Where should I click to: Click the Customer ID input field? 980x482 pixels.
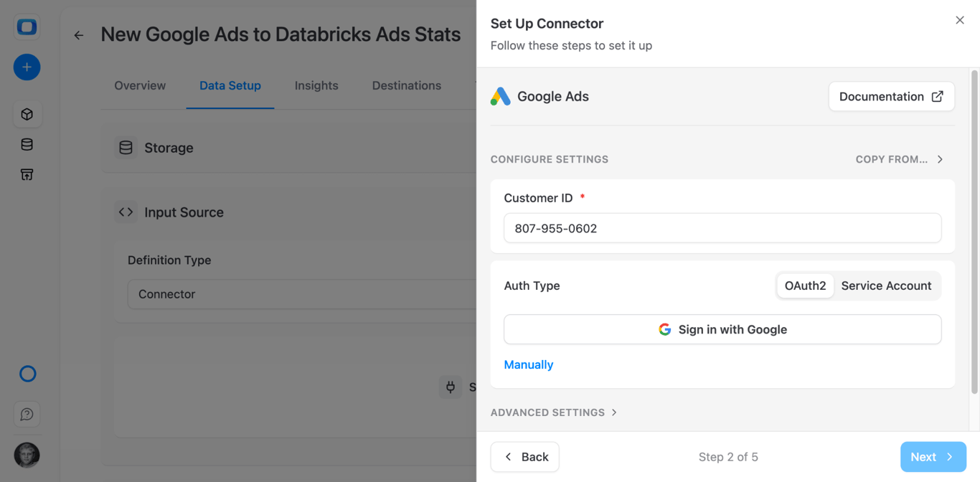(722, 228)
